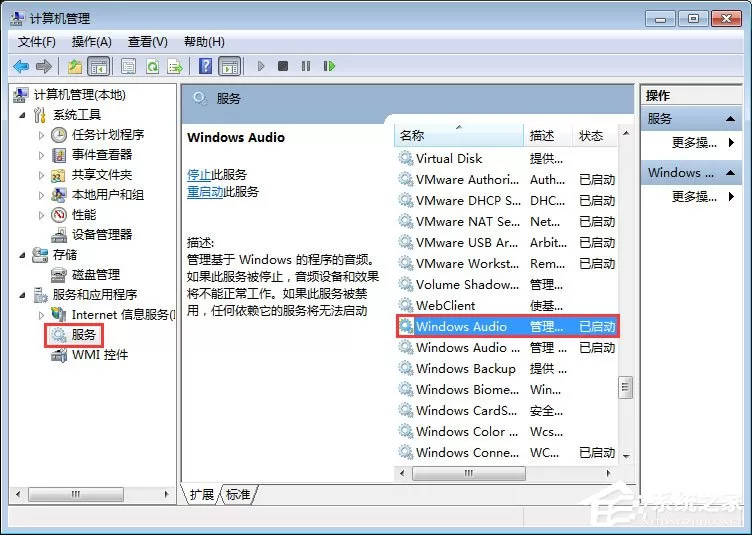Open the 文件(F) menu
This screenshot has height=535, width=752.
[37, 42]
